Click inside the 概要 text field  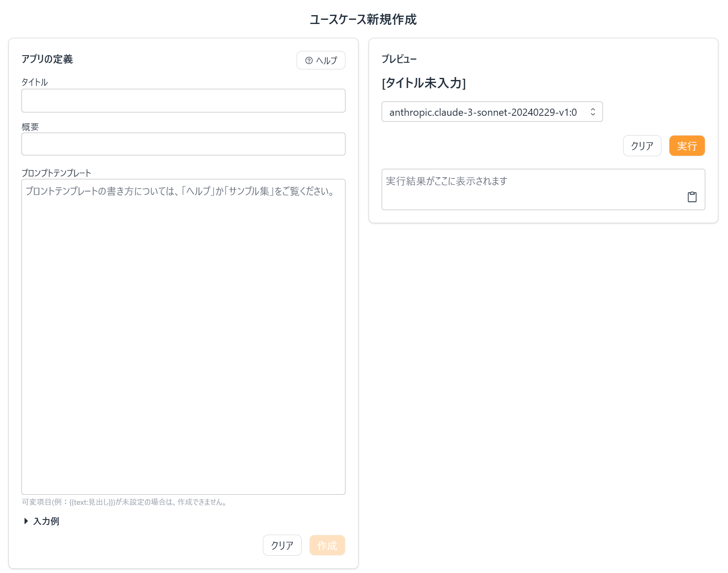(x=183, y=144)
